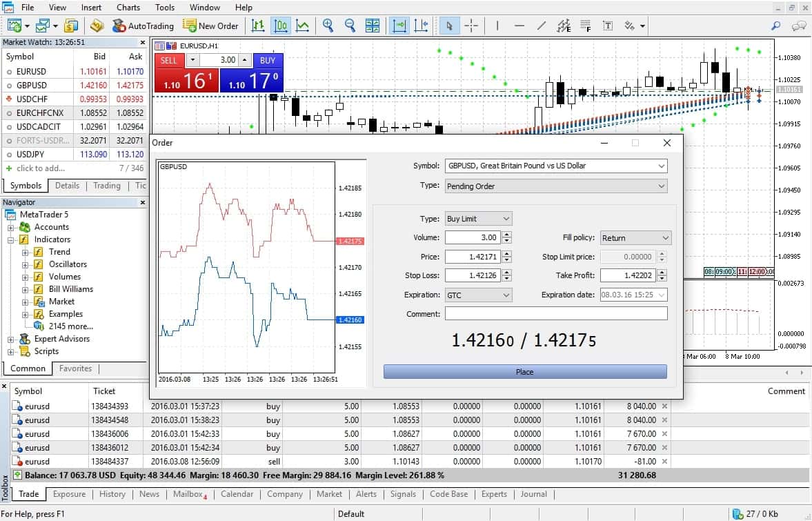812x521 pixels.
Task: Select Bill Williams in Navigator
Action: [x=71, y=289]
